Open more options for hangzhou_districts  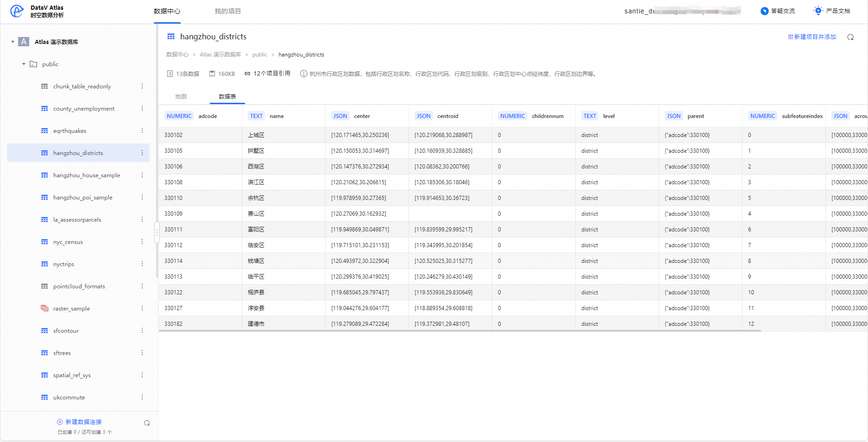click(142, 153)
